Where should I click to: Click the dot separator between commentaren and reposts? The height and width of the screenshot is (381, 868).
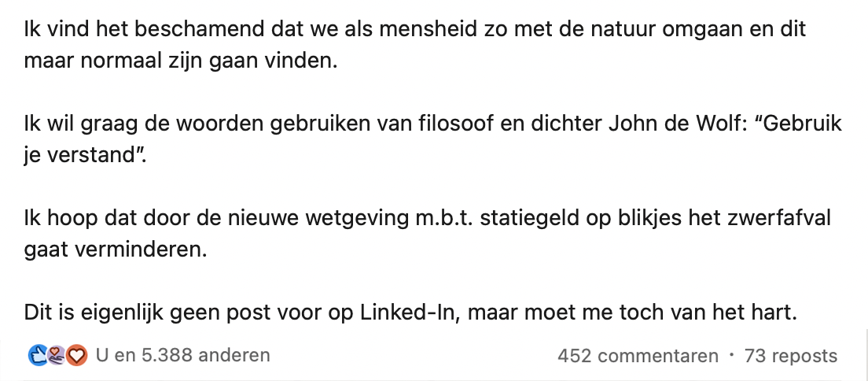click(732, 356)
